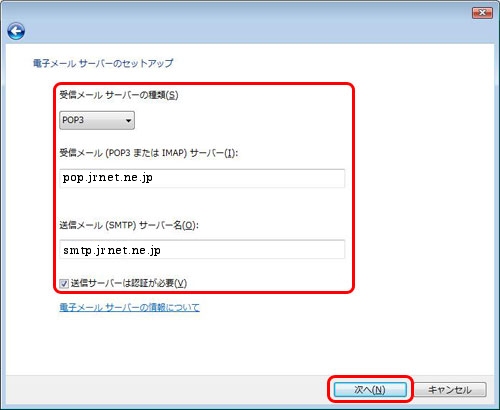Click 受信メール サーバーの種類(S) label
This screenshot has height=410, width=500.
pyautogui.click(x=119, y=95)
